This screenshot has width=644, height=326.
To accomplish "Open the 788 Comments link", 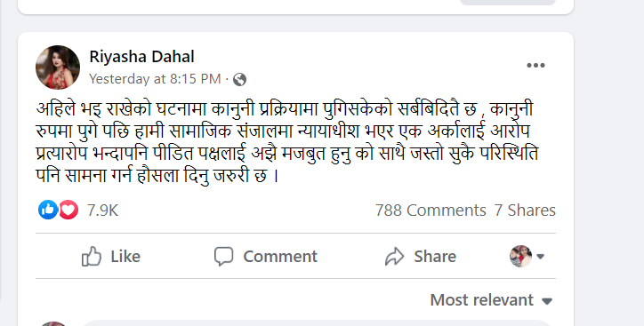I will pyautogui.click(x=431, y=211).
